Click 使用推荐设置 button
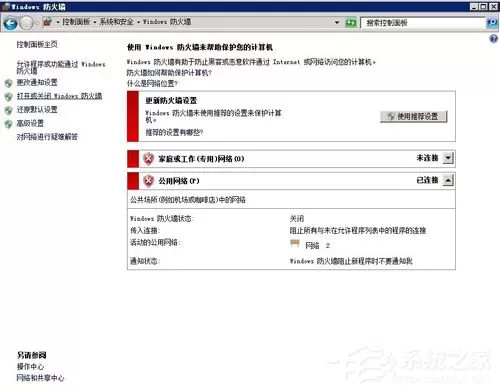The image size is (500, 392). pyautogui.click(x=413, y=116)
